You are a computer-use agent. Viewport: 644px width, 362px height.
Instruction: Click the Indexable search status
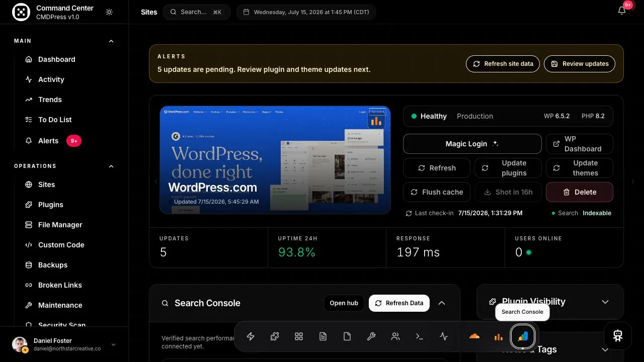597,213
